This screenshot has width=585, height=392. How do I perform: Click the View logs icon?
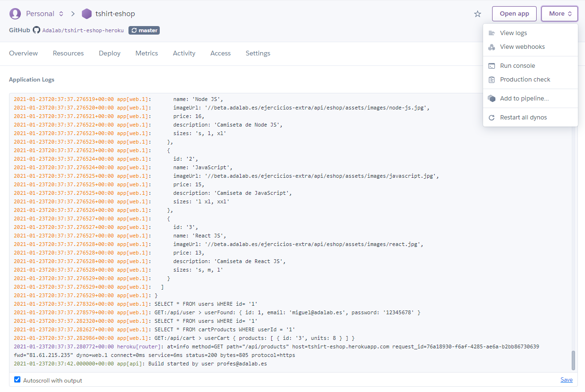point(492,33)
